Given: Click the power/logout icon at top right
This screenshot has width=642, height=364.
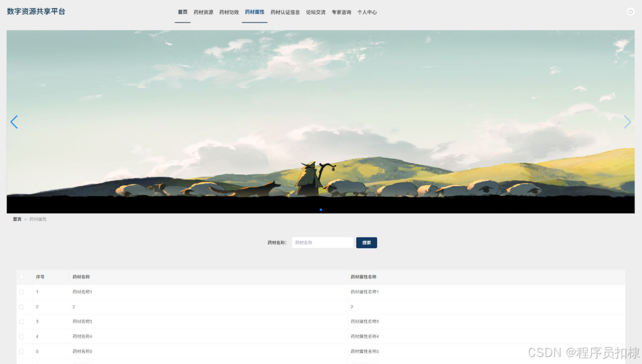Looking at the screenshot, I should click(x=630, y=12).
